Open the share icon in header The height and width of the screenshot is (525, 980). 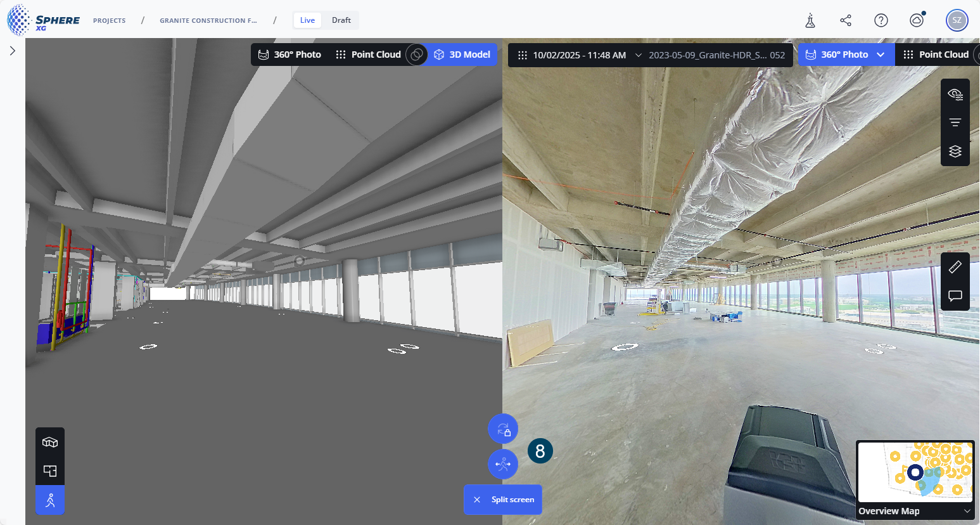click(x=846, y=20)
